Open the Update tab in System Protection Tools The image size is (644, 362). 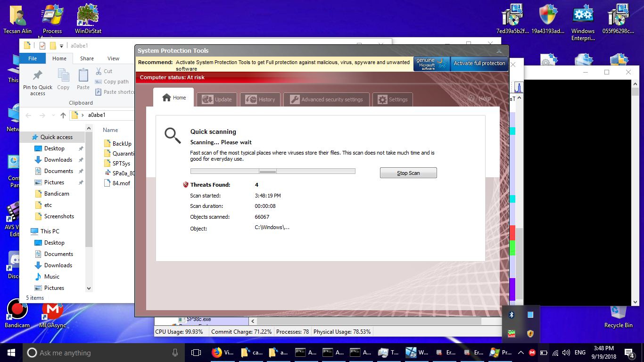click(217, 99)
